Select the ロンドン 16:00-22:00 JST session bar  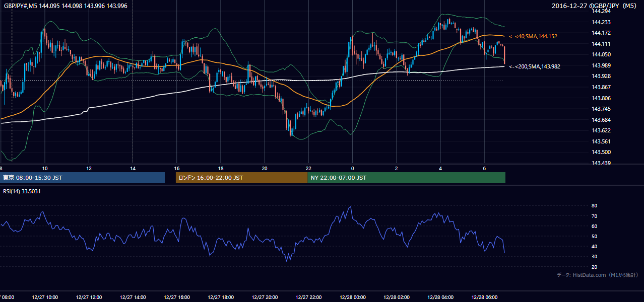(241, 178)
